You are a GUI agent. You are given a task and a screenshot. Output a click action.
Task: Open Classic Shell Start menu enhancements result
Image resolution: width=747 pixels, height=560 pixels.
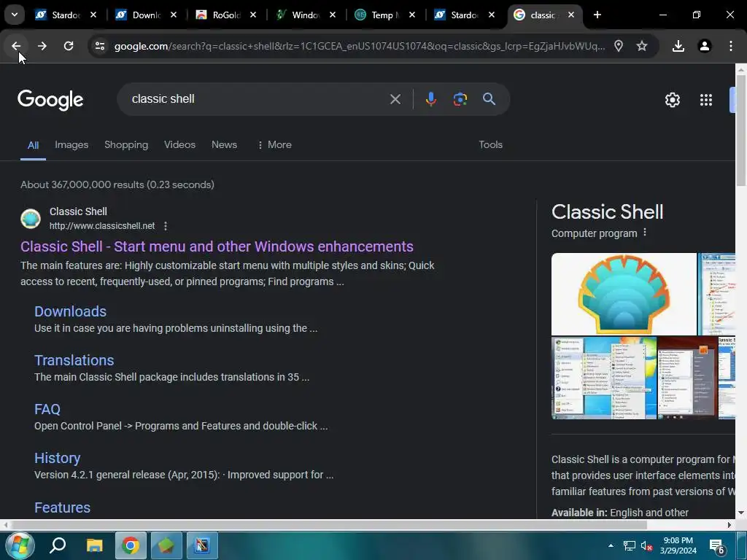(x=217, y=246)
